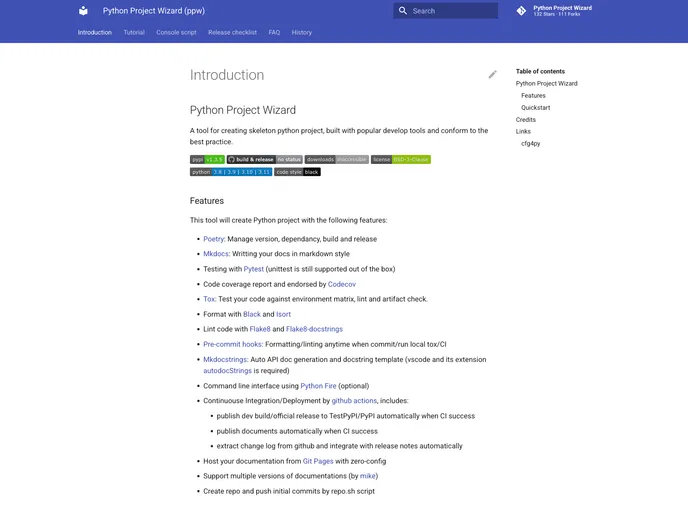
Task: Jump to Credits in table of contents
Action: pyautogui.click(x=526, y=119)
